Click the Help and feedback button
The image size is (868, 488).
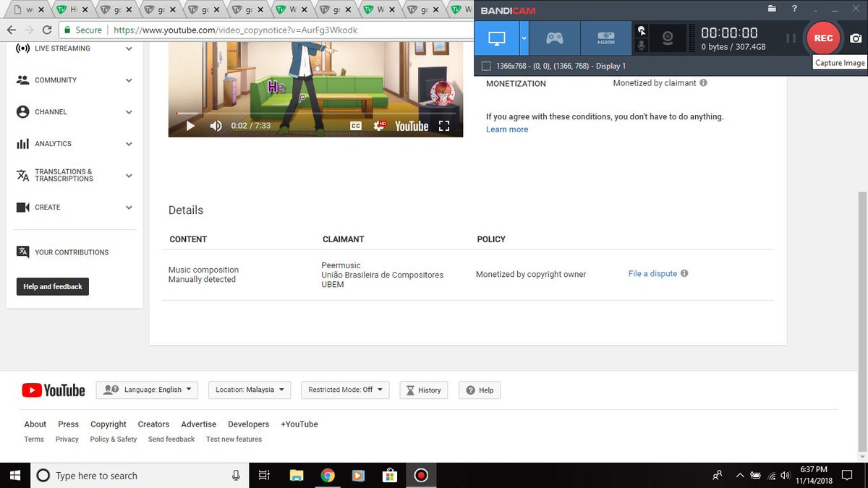52,286
